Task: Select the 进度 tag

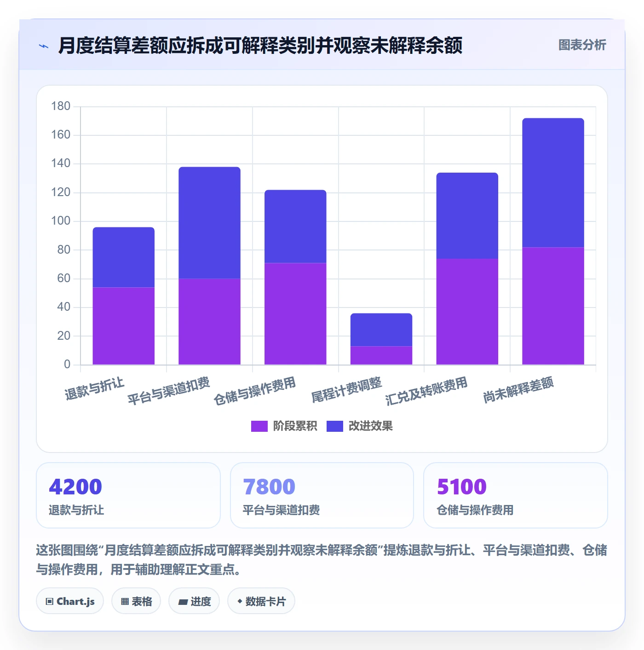Action: point(194,601)
